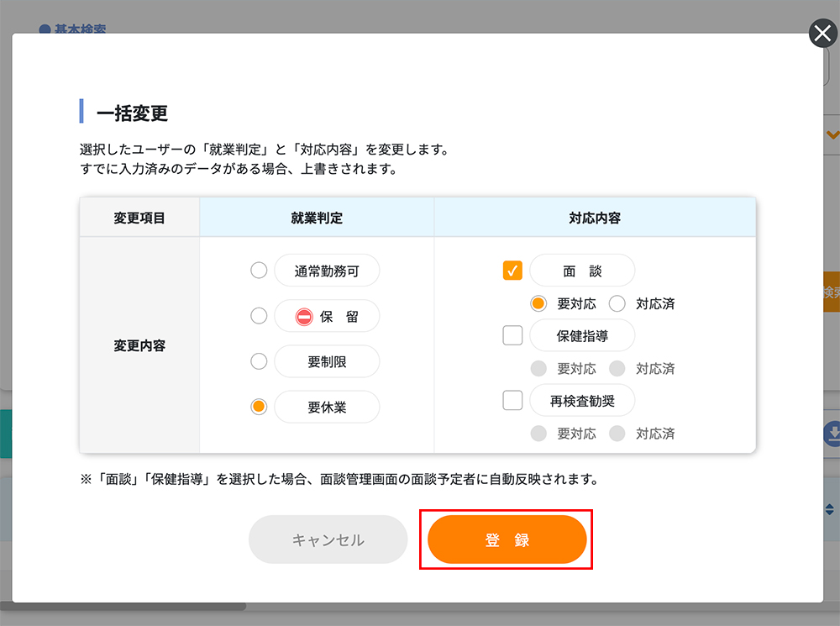Uncheck the 面談 checkbox
Viewport: 840px width, 626px height.
tap(512, 271)
